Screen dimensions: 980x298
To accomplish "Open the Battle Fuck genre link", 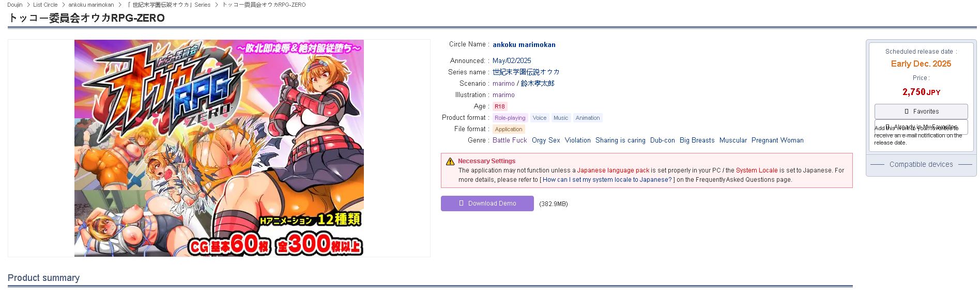I will pyautogui.click(x=510, y=140).
